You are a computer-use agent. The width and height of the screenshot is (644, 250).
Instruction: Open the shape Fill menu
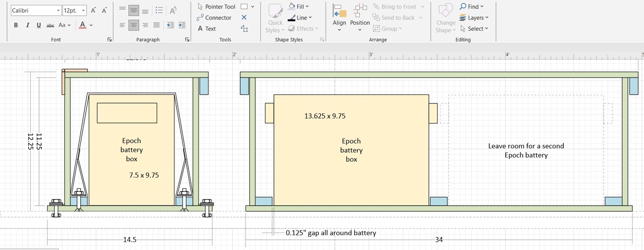coord(299,7)
